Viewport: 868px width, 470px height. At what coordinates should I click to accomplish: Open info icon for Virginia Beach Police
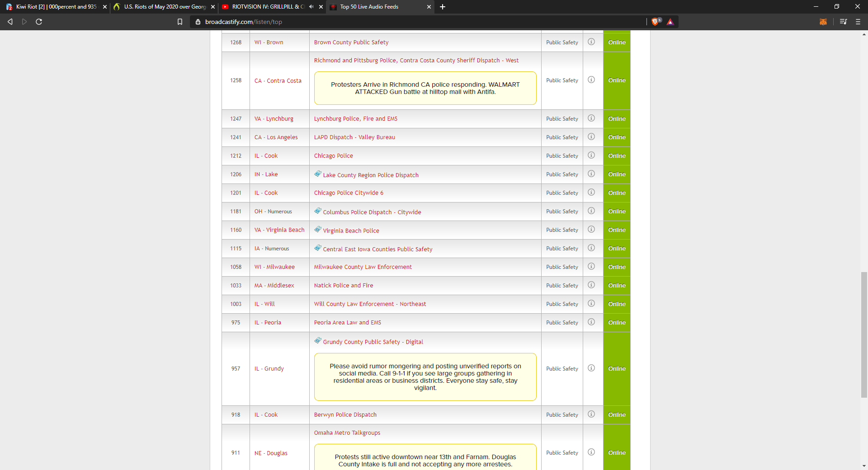[x=591, y=230]
